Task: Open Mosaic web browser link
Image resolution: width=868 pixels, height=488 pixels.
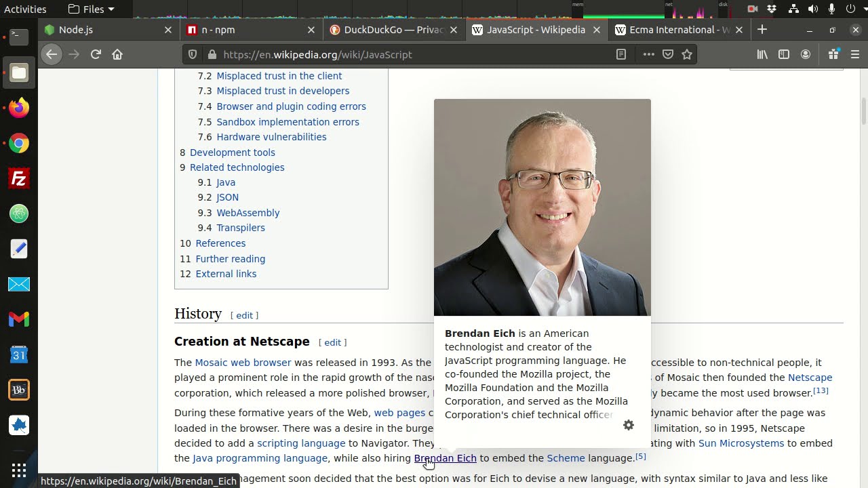Action: click(x=243, y=363)
